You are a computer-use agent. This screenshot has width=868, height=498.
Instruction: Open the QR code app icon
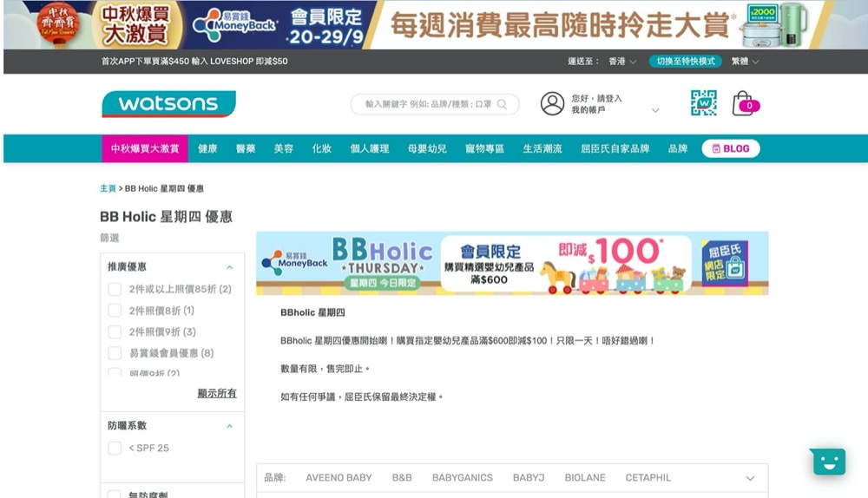[x=704, y=103]
